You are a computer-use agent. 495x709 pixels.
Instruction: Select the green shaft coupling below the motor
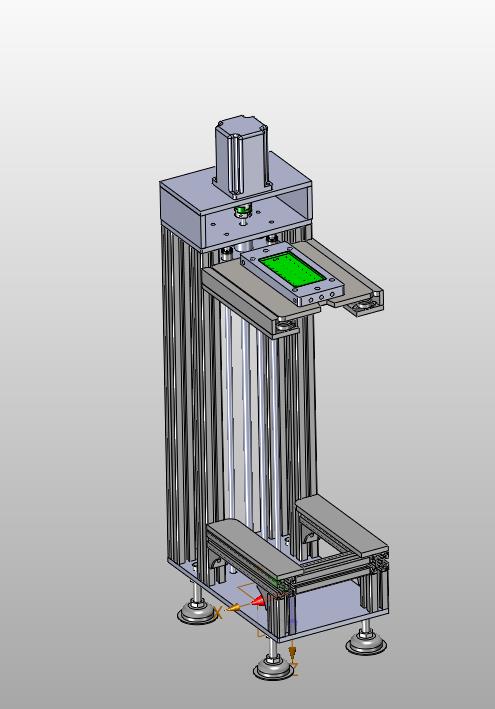click(x=242, y=211)
